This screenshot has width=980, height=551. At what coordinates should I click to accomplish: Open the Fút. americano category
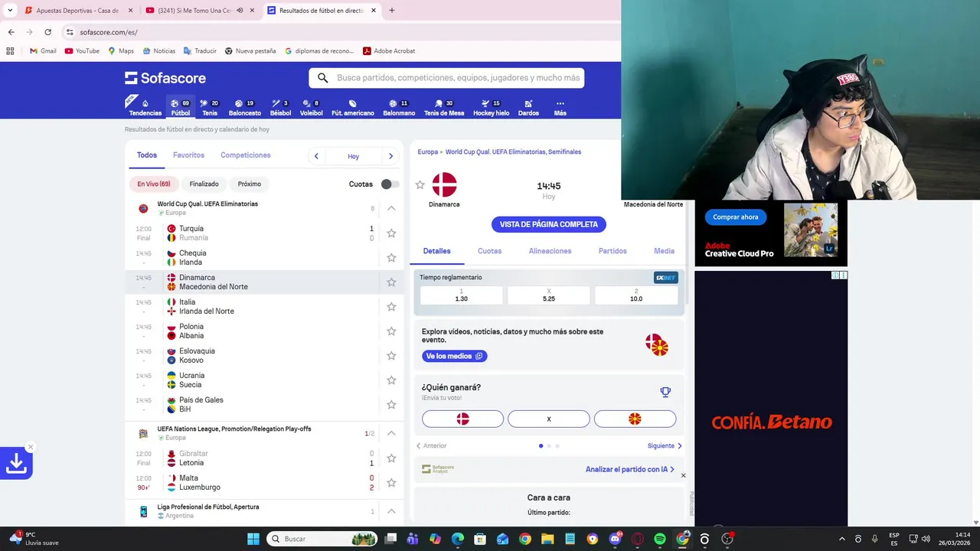353,108
